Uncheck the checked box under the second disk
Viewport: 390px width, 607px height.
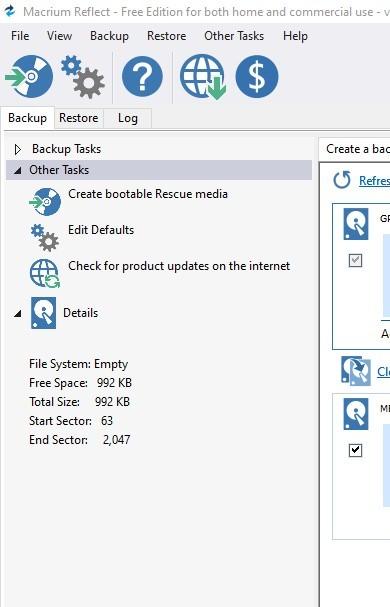coord(355,450)
